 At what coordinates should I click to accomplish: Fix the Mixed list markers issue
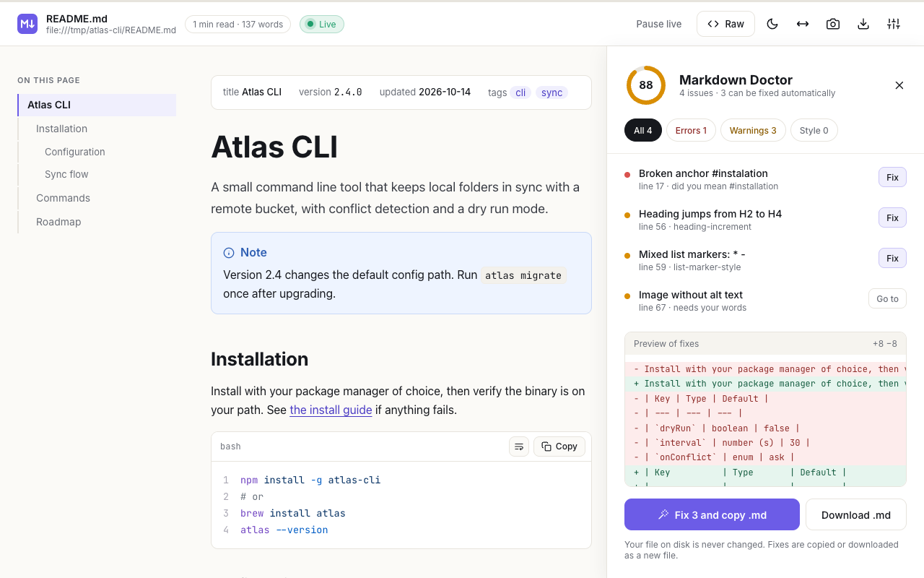coord(892,258)
